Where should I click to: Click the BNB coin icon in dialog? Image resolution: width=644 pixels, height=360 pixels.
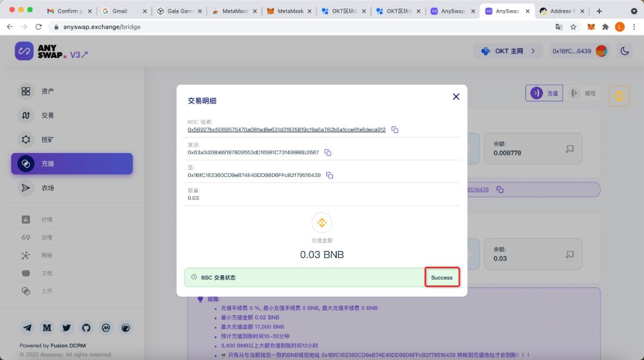(321, 223)
